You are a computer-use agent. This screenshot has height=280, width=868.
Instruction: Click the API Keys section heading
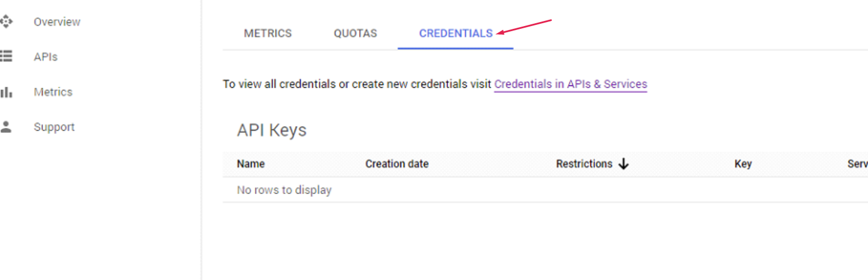(271, 130)
